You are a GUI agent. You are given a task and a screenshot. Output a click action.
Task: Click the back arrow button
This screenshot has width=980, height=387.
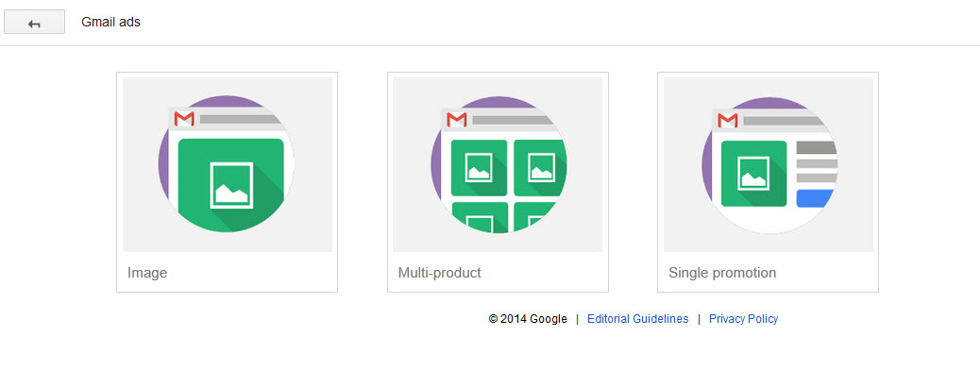[34, 22]
